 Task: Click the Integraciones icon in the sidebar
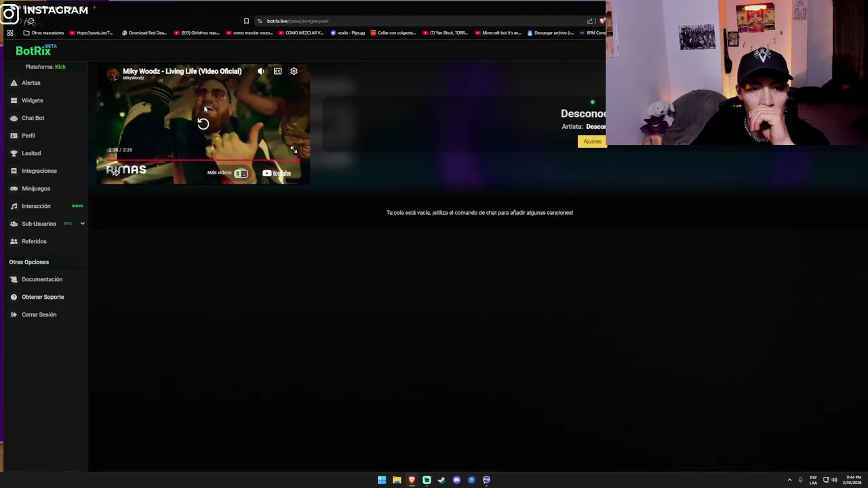click(14, 171)
